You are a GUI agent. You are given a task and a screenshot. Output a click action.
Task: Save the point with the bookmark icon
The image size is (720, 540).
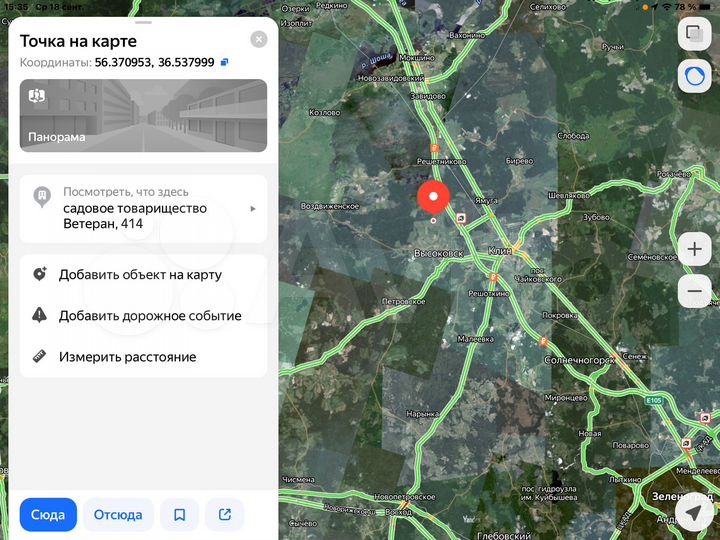(x=180, y=515)
